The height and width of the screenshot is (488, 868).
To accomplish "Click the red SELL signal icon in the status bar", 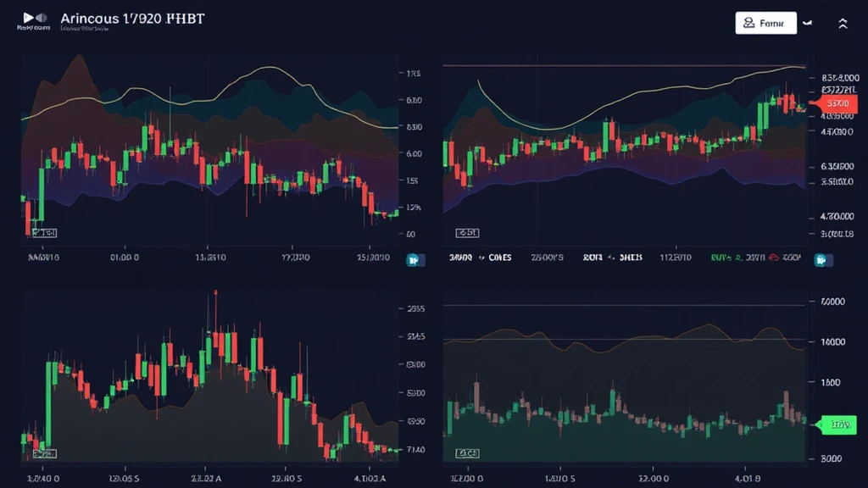I will click(772, 258).
